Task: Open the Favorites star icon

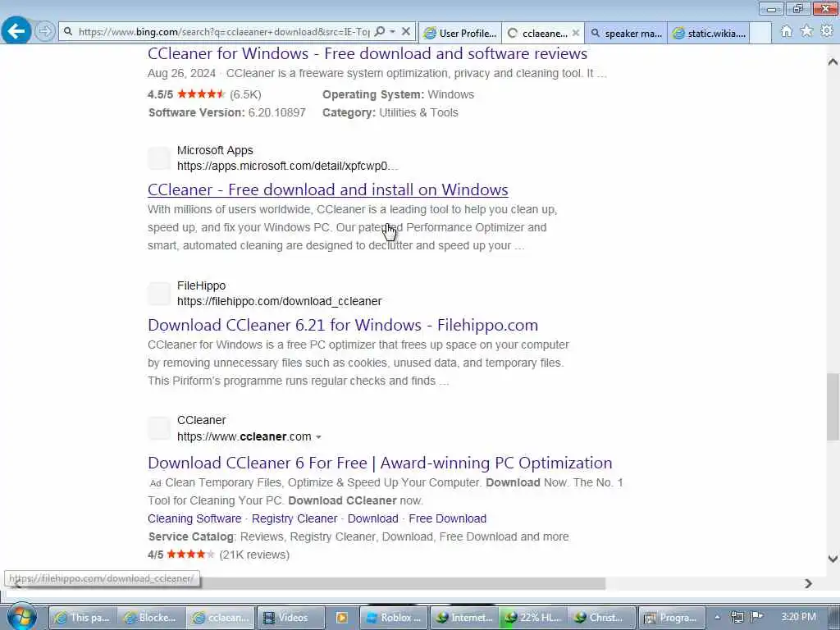Action: pos(806,32)
